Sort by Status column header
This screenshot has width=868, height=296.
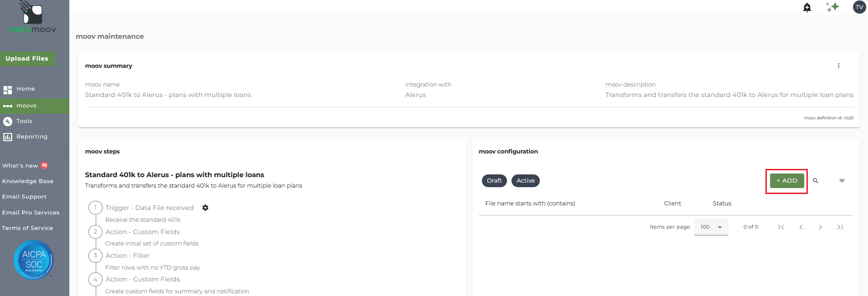click(722, 204)
